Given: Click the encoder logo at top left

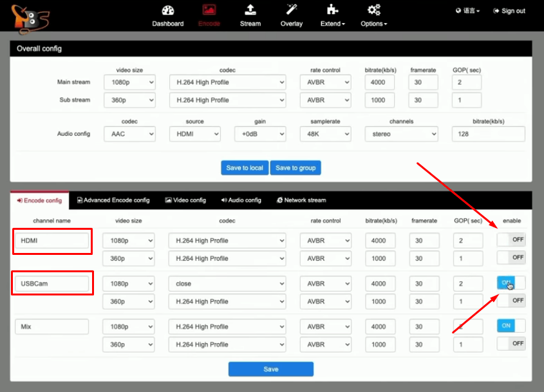Looking at the screenshot, I should (x=30, y=19).
